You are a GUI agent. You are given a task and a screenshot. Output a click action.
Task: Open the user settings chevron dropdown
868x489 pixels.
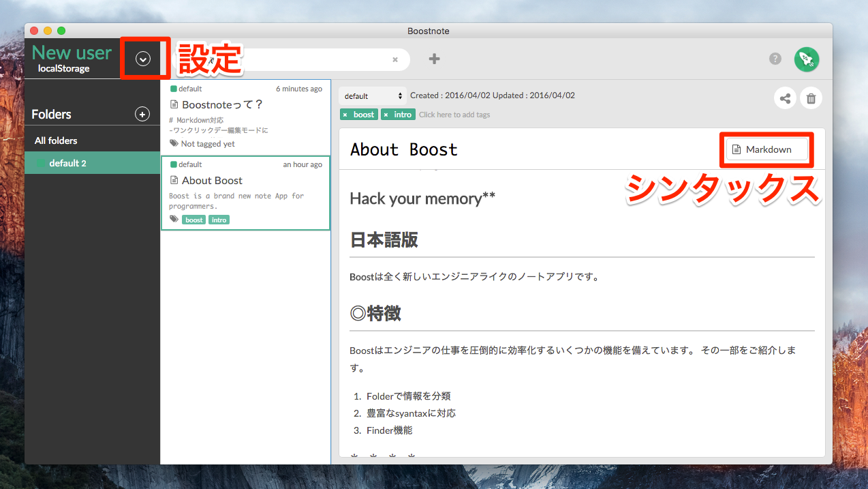[x=142, y=59]
